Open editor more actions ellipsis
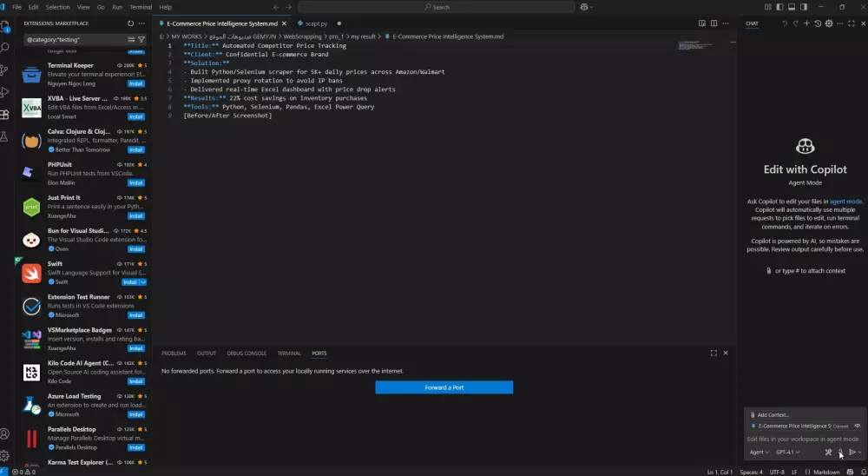868x476 pixels. pyautogui.click(x=727, y=23)
